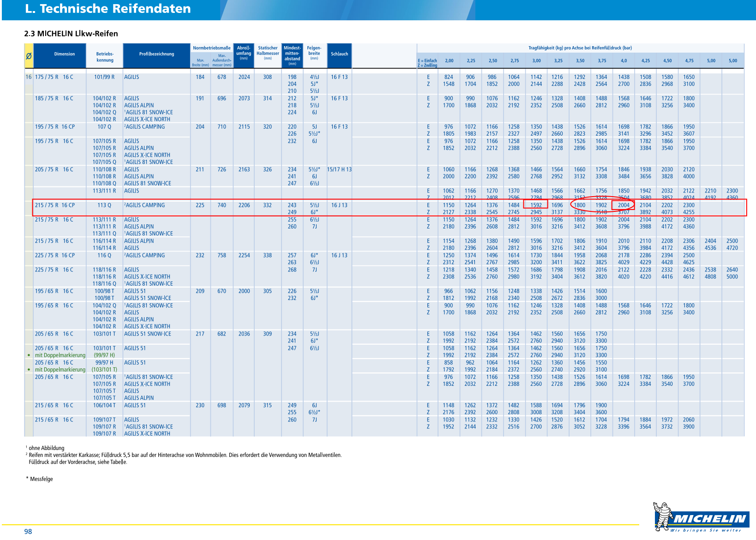Click the 4,75 bar pressure column header
This screenshot has height=540, width=756.
tap(689, 61)
